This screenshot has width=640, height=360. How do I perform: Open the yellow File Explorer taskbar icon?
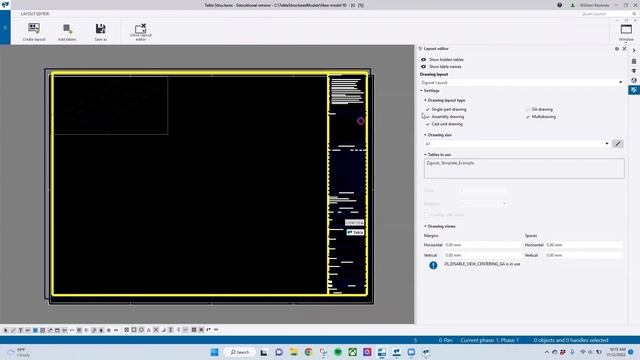pyautogui.click(x=293, y=352)
